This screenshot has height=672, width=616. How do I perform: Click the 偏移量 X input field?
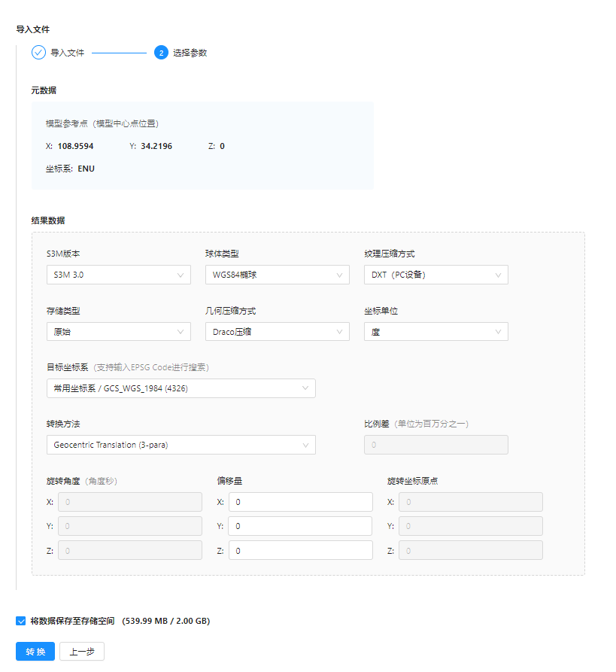click(300, 502)
